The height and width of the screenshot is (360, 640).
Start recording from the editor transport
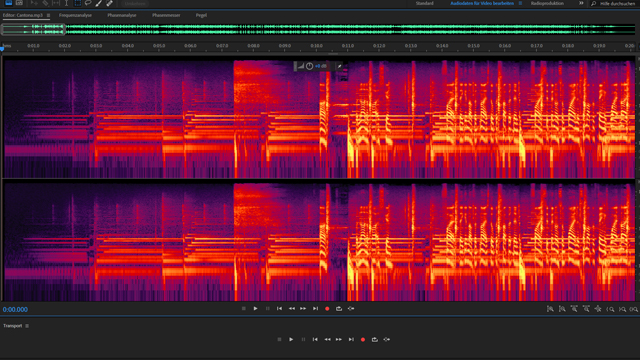pos(327,309)
